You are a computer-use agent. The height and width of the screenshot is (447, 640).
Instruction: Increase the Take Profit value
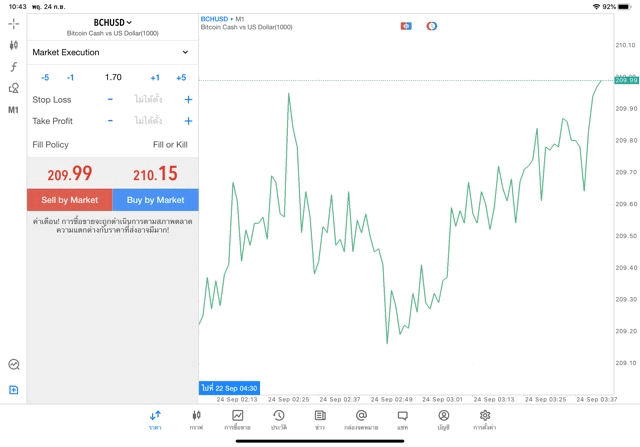click(188, 121)
